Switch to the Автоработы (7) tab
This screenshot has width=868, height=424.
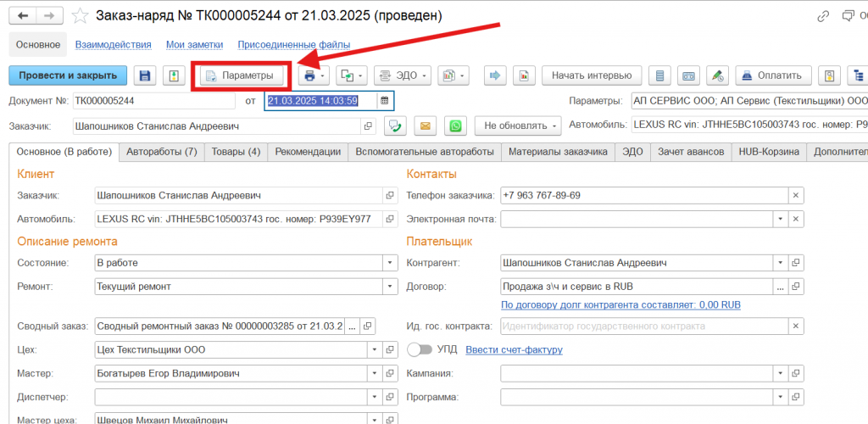click(x=161, y=153)
